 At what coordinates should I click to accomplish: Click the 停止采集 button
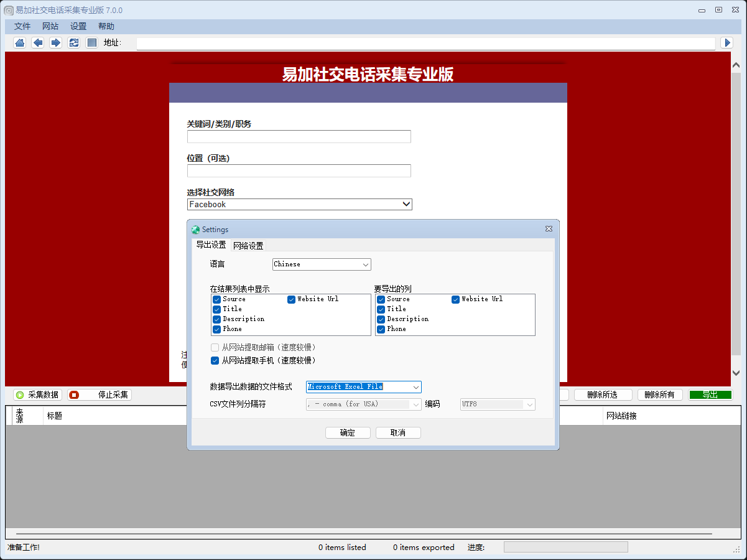click(x=100, y=394)
